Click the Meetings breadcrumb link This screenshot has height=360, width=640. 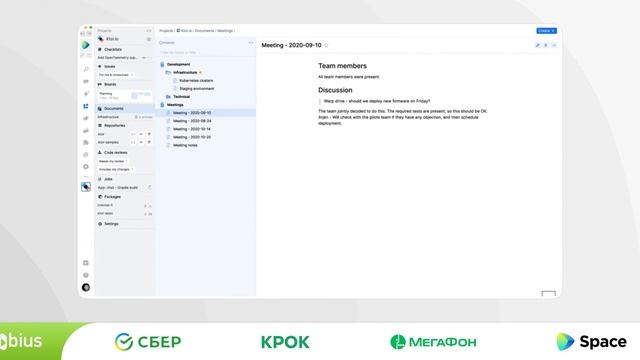225,31
